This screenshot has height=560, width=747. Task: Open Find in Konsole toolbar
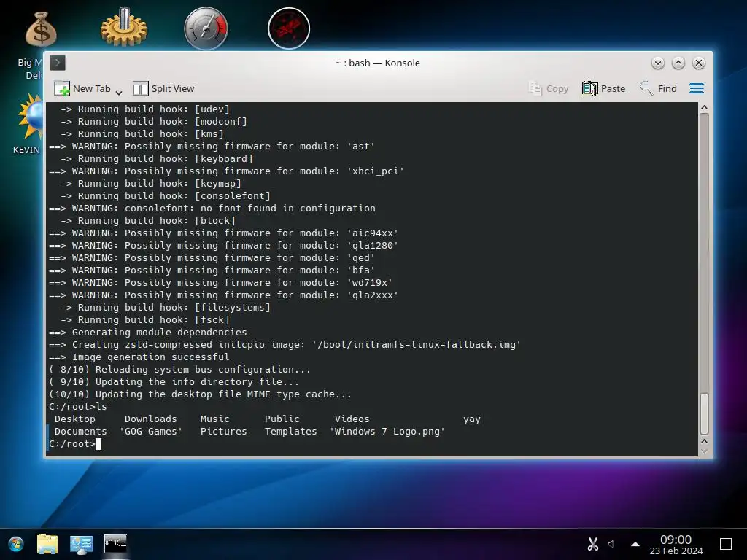[x=659, y=88]
